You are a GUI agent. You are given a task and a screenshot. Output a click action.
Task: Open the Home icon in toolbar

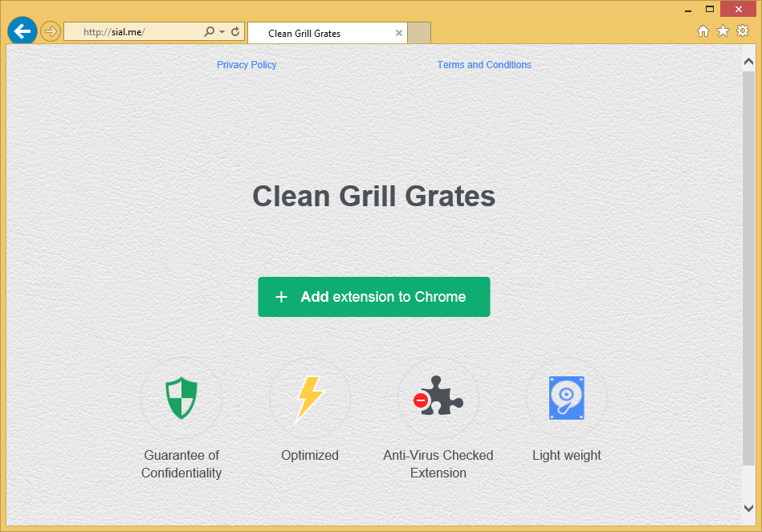point(703,31)
